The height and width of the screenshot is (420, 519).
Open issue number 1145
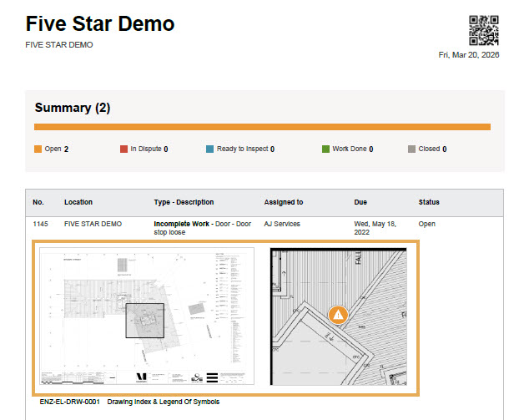(42, 224)
